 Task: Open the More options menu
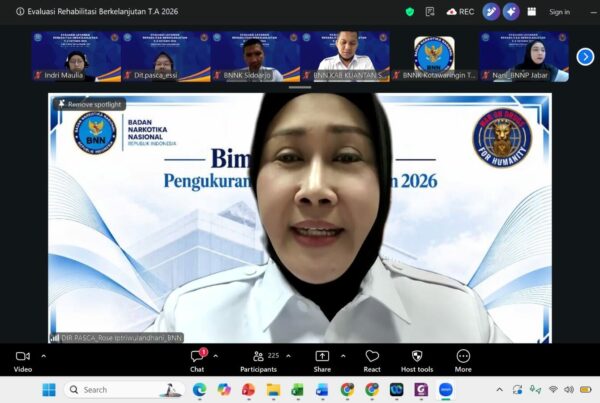pos(463,361)
